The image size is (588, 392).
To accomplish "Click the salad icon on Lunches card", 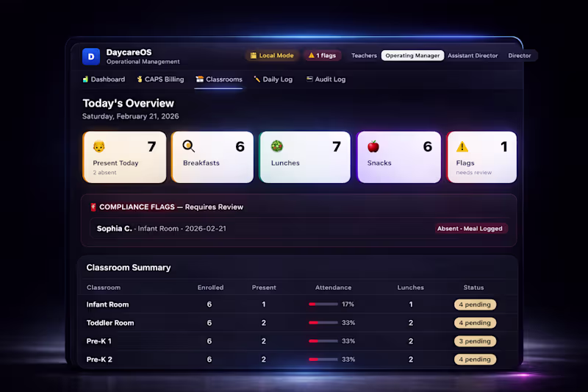I will [277, 146].
